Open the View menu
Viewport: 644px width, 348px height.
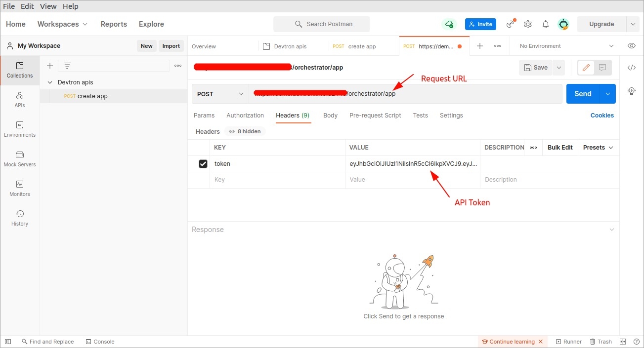pyautogui.click(x=48, y=6)
